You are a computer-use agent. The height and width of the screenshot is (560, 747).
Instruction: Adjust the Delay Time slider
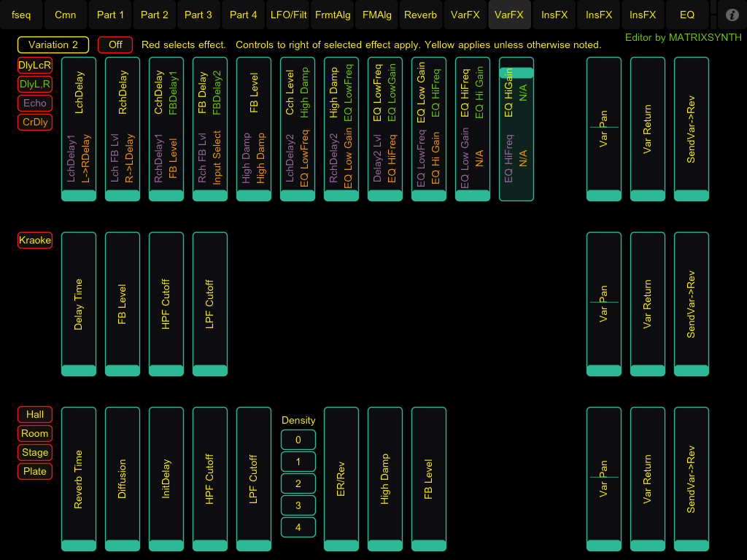(79, 304)
